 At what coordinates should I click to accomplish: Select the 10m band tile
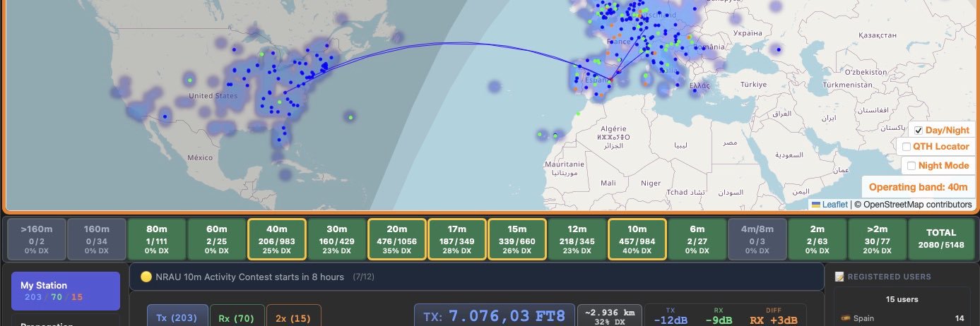637,240
